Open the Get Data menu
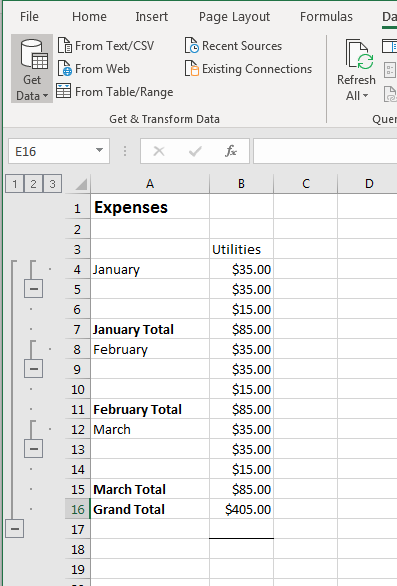397x586 pixels. point(32,69)
